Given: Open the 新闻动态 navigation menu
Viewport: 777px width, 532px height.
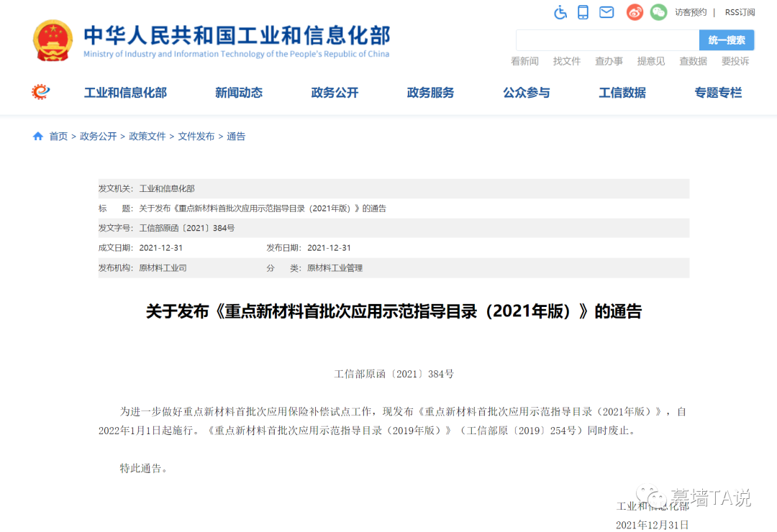Looking at the screenshot, I should click(239, 92).
